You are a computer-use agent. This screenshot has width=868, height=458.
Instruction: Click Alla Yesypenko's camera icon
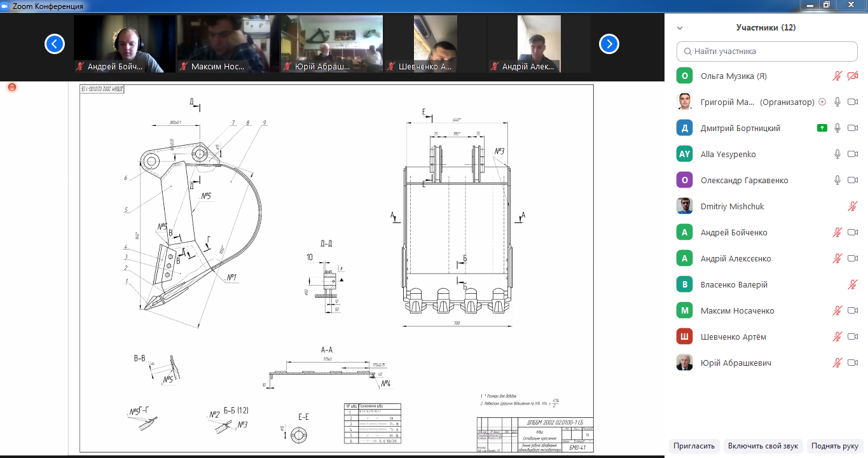853,154
